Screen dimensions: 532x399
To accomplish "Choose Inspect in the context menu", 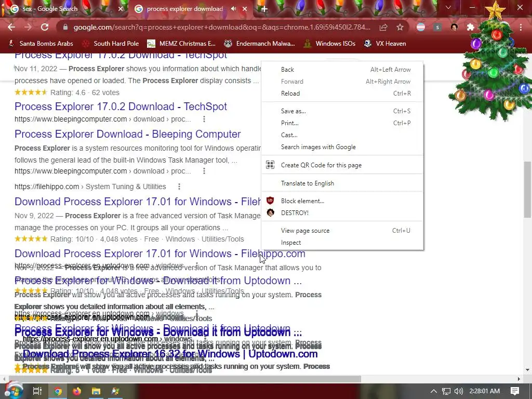I will 342,243.
